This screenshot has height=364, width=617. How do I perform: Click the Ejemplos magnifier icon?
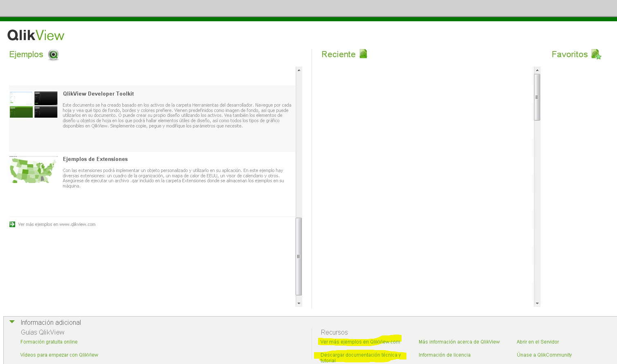[x=53, y=55]
